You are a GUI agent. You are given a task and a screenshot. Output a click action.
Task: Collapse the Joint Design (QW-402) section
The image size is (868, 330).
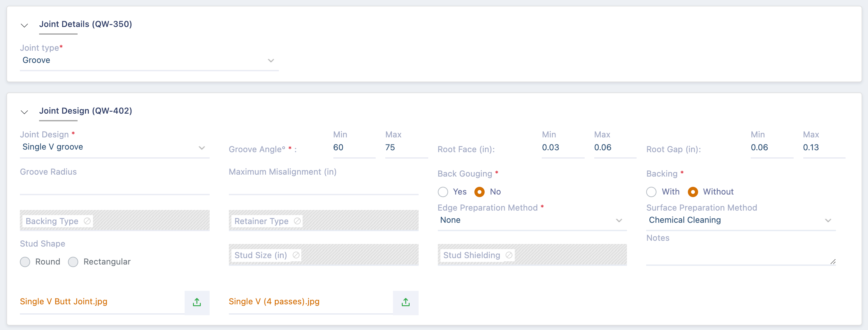point(24,112)
